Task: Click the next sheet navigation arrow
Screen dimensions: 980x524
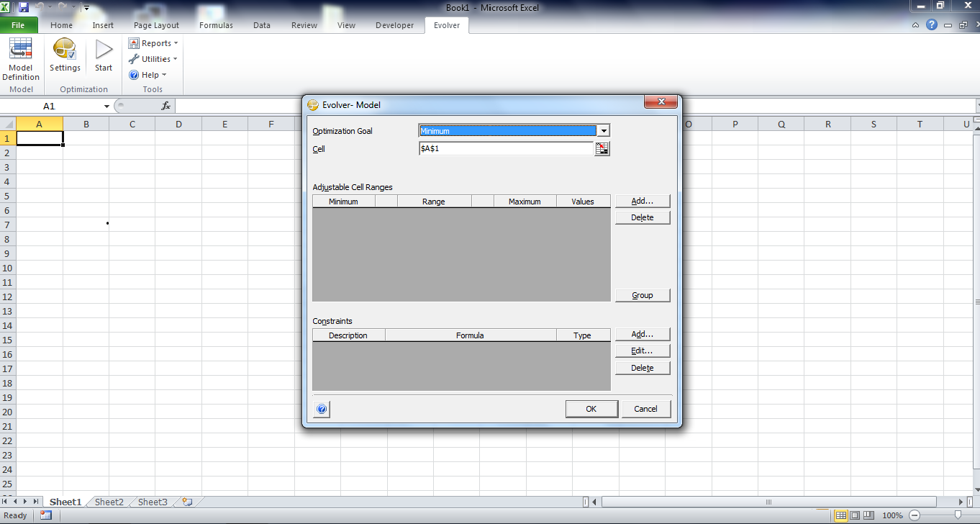Action: pos(26,502)
